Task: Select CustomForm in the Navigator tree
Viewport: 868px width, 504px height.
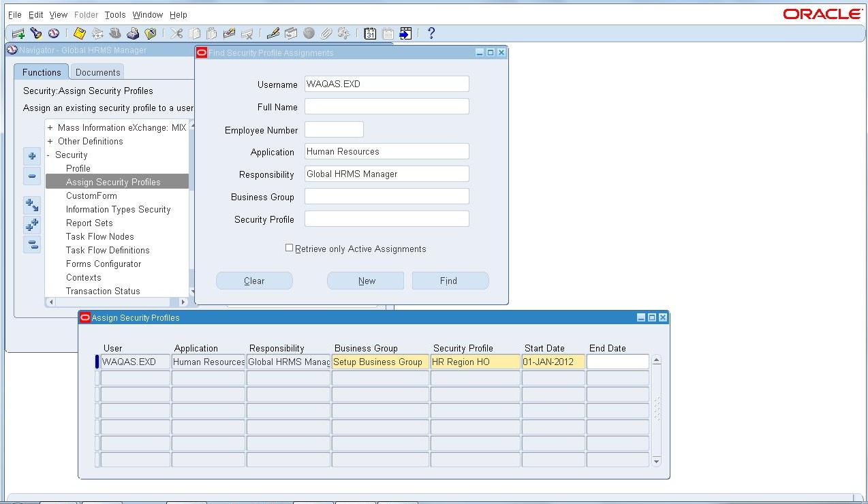Action: point(91,195)
